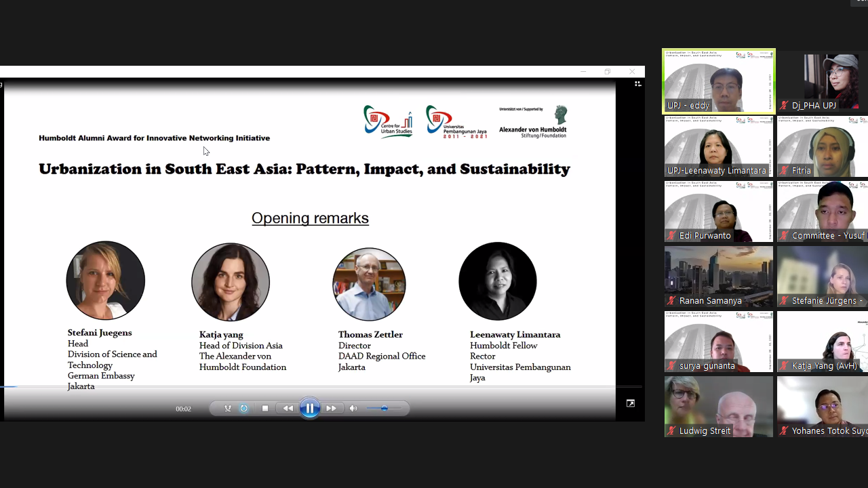868x488 pixels.
Task: Adjust the volume slider knob
Action: pyautogui.click(x=384, y=408)
